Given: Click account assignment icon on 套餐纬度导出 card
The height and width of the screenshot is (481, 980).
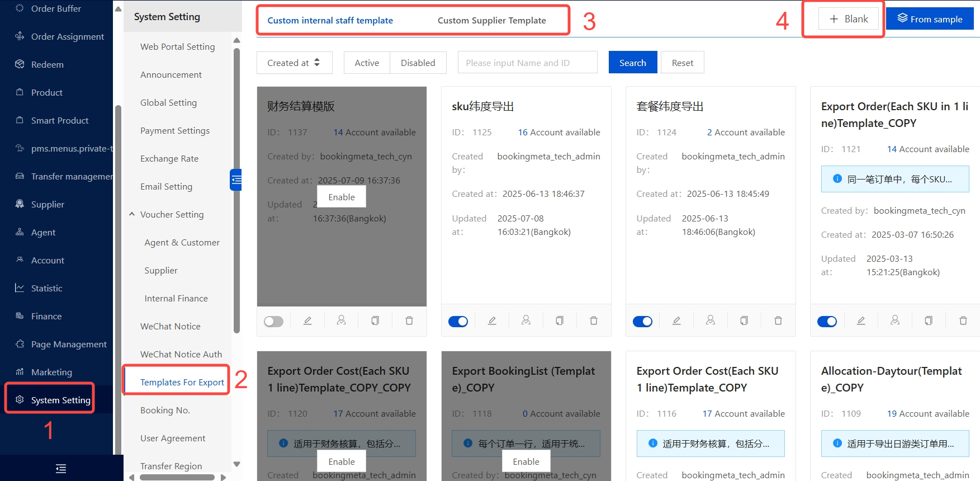Looking at the screenshot, I should click(x=710, y=320).
